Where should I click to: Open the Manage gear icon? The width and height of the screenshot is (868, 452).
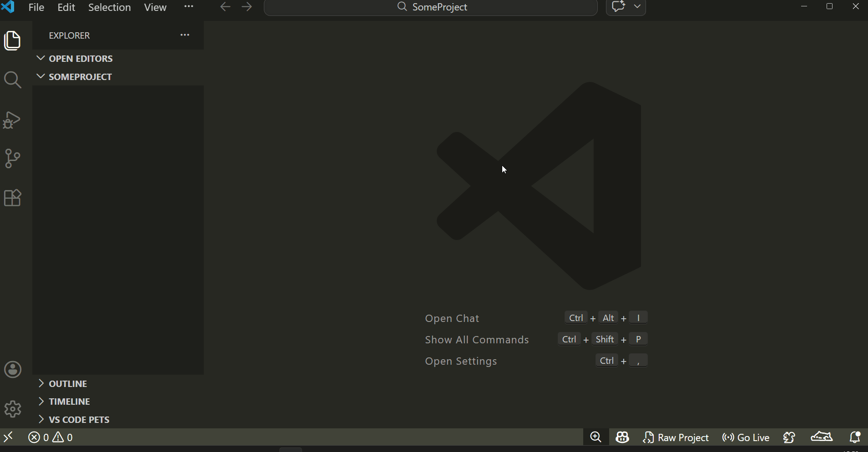13,409
